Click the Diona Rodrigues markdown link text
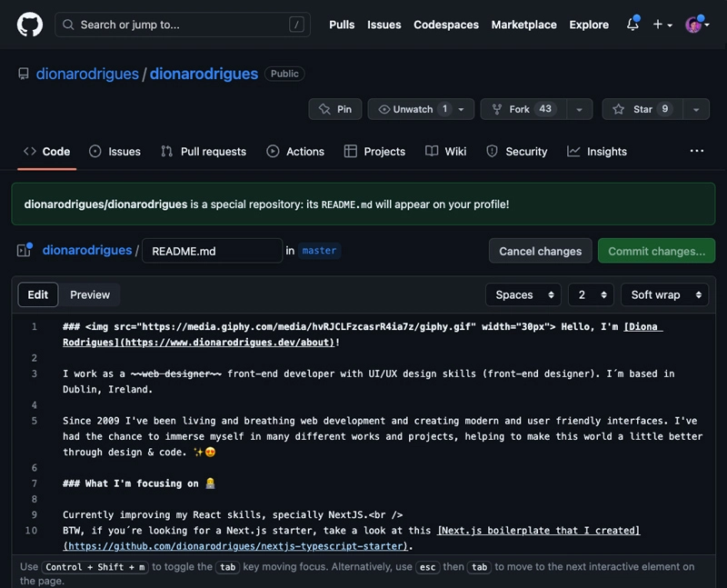Viewport: 727px width, 588px height. (363, 334)
